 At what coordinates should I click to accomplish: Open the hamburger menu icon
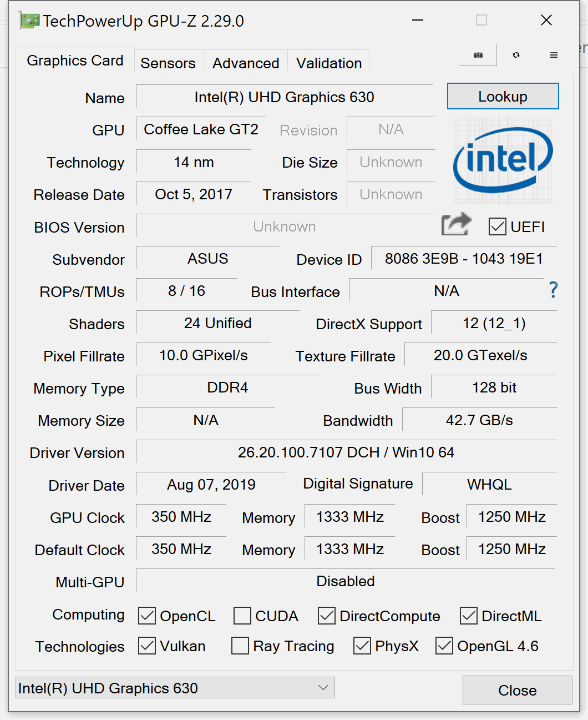pos(554,55)
